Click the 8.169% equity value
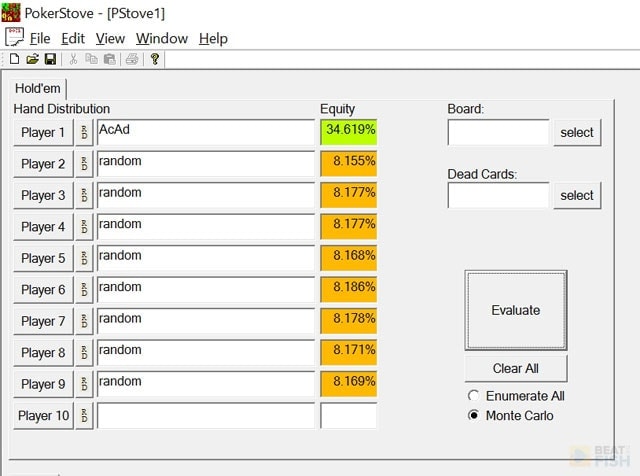This screenshot has width=640, height=476. click(349, 384)
